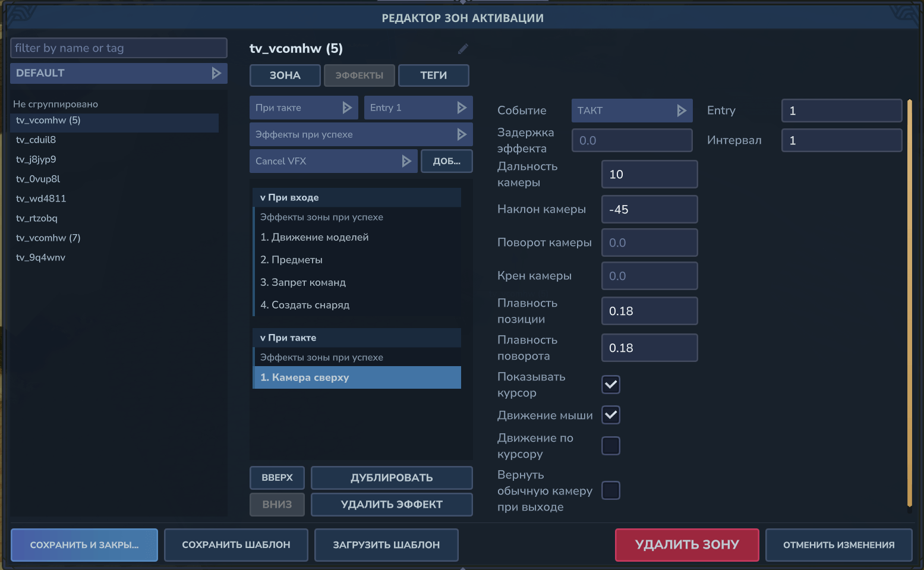Select the 1. Камера сверху effect
The image size is (924, 570).
coord(357,377)
